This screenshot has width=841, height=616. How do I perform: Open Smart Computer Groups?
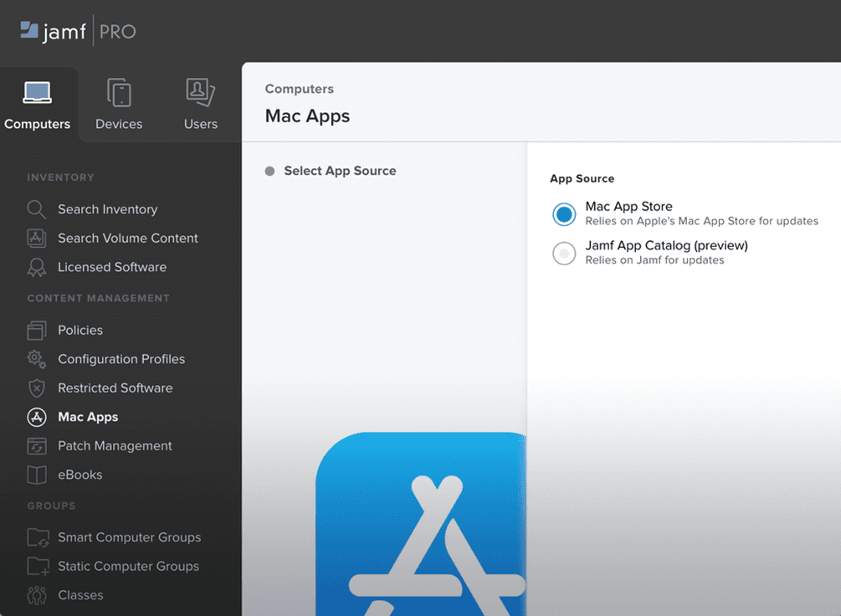[x=115, y=537]
